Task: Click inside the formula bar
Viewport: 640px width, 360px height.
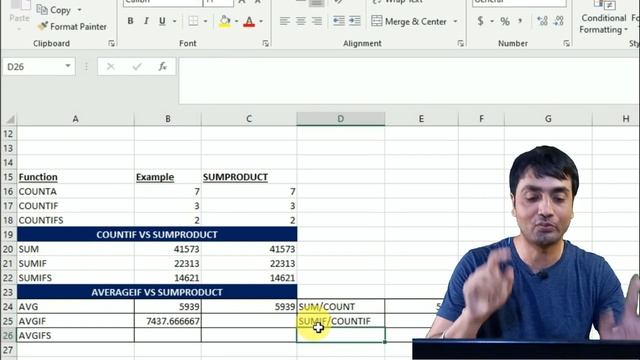Action: point(408,81)
